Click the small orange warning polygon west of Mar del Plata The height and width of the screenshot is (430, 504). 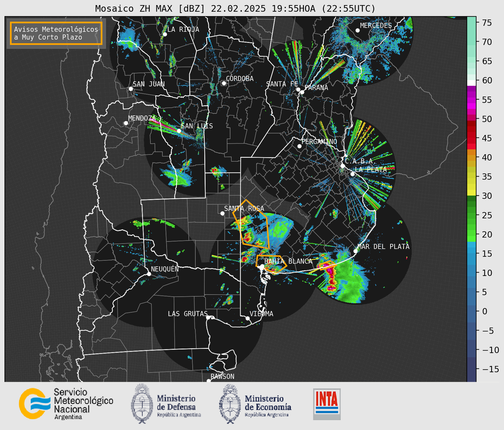point(327,265)
